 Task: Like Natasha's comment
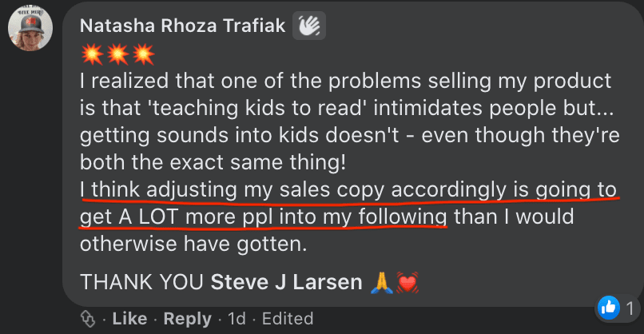129,319
